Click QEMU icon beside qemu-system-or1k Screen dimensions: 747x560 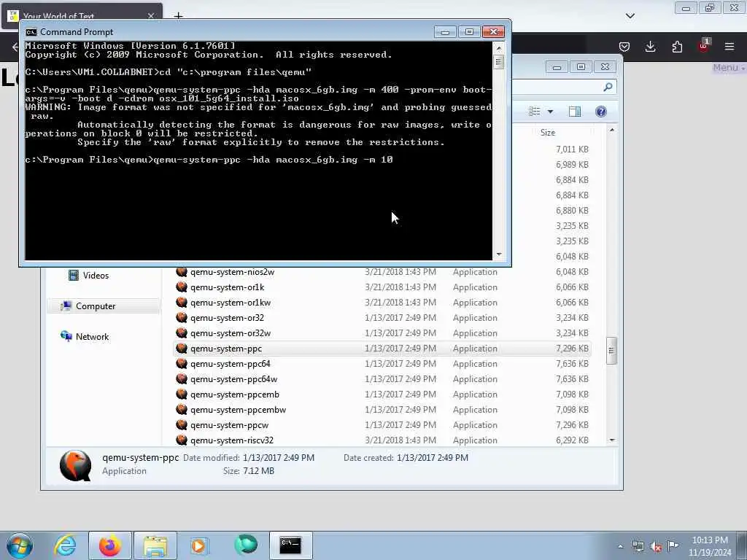click(x=182, y=287)
